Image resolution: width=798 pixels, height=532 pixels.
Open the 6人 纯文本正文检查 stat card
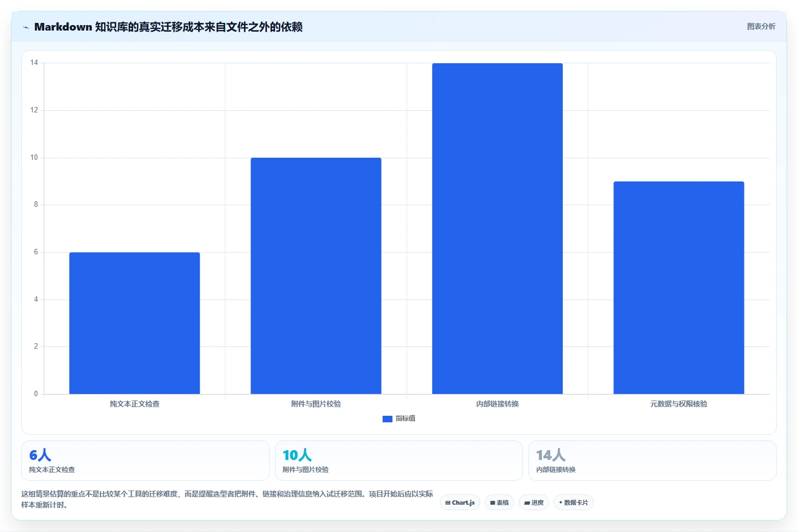(145, 461)
